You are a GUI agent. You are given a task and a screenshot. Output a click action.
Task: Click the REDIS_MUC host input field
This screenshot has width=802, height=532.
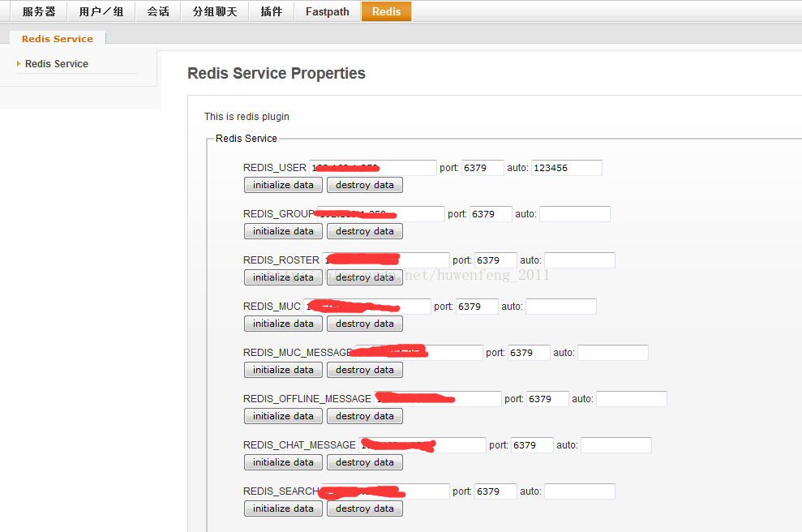(x=367, y=307)
